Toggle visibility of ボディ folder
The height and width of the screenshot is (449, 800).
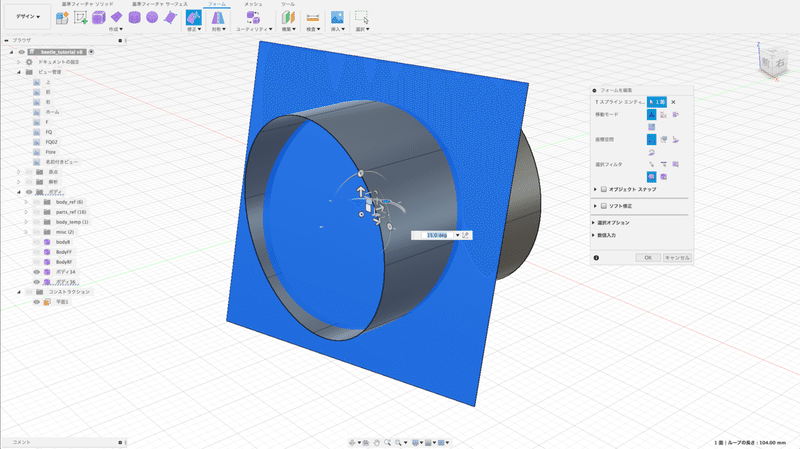[x=29, y=192]
